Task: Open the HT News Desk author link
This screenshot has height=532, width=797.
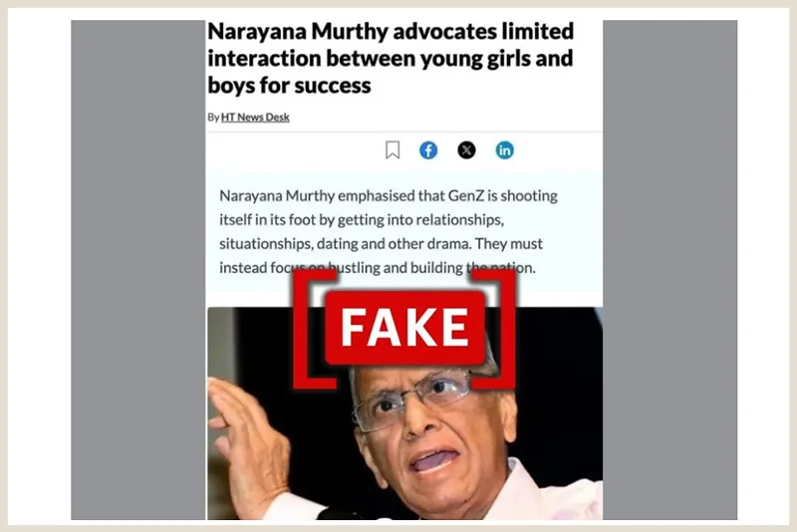Action: (x=255, y=117)
